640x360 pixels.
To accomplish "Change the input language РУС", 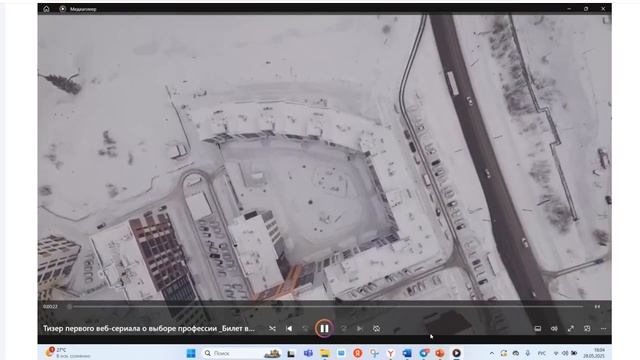I will (542, 353).
